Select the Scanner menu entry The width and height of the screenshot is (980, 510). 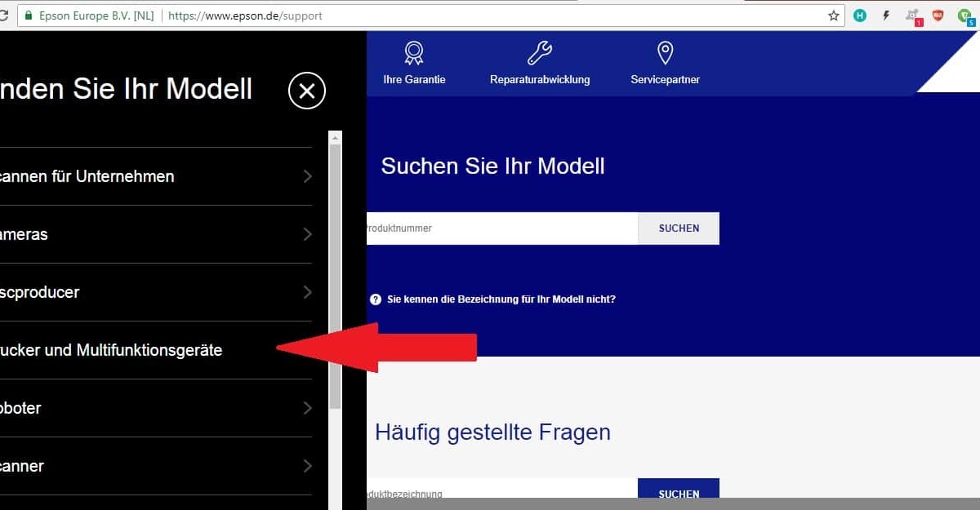[156, 466]
